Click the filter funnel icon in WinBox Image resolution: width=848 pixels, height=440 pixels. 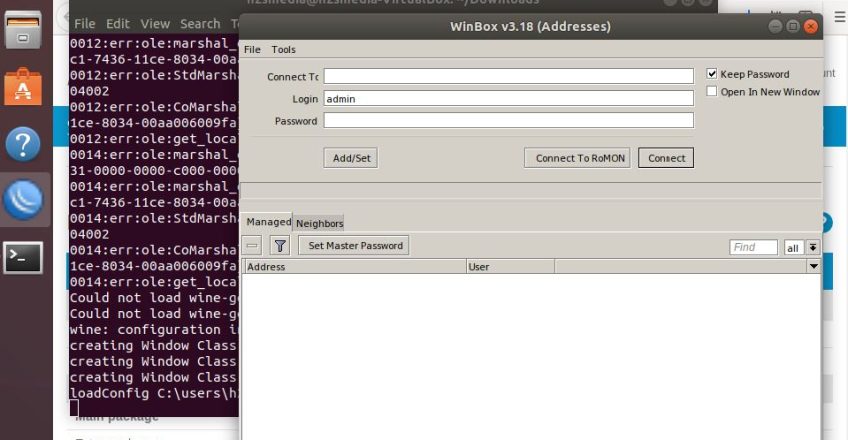(x=280, y=246)
